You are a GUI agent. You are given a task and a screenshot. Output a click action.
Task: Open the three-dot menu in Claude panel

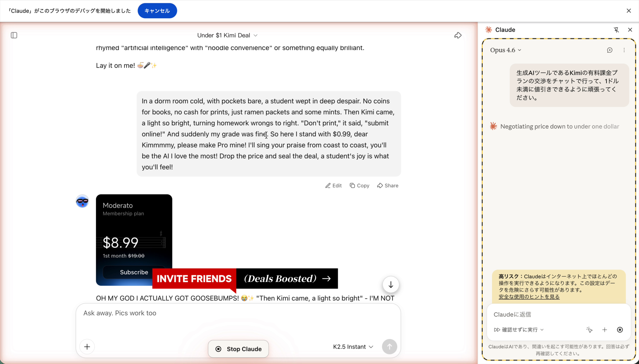tap(624, 50)
